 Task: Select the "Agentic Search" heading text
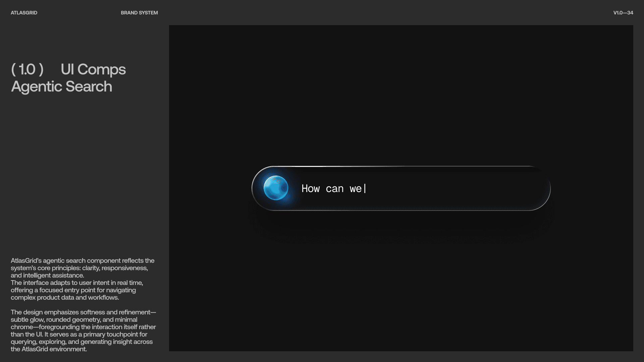tap(62, 86)
